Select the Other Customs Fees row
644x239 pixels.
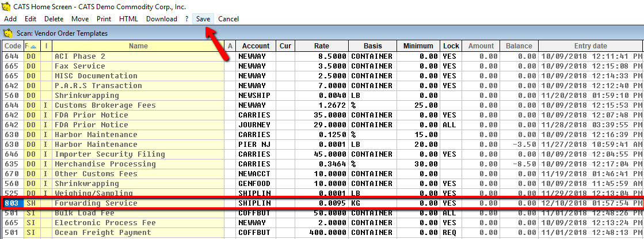(322, 174)
